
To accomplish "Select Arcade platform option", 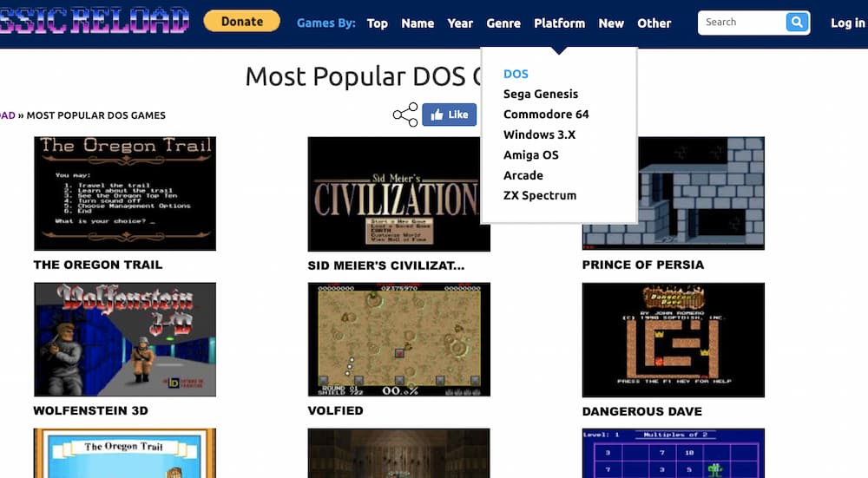I will [523, 175].
